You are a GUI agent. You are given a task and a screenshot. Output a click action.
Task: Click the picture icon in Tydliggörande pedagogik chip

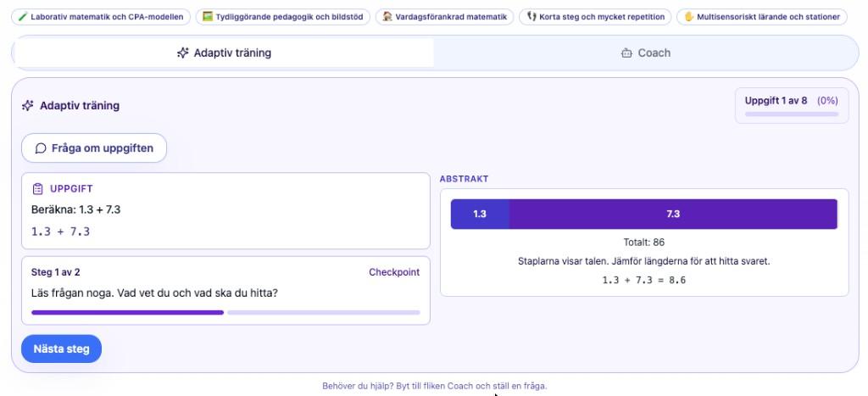point(208,17)
